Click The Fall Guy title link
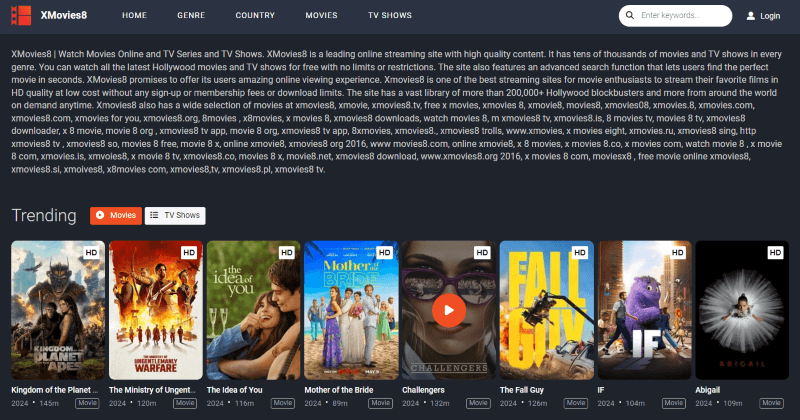This screenshot has height=420, width=800. (x=522, y=390)
